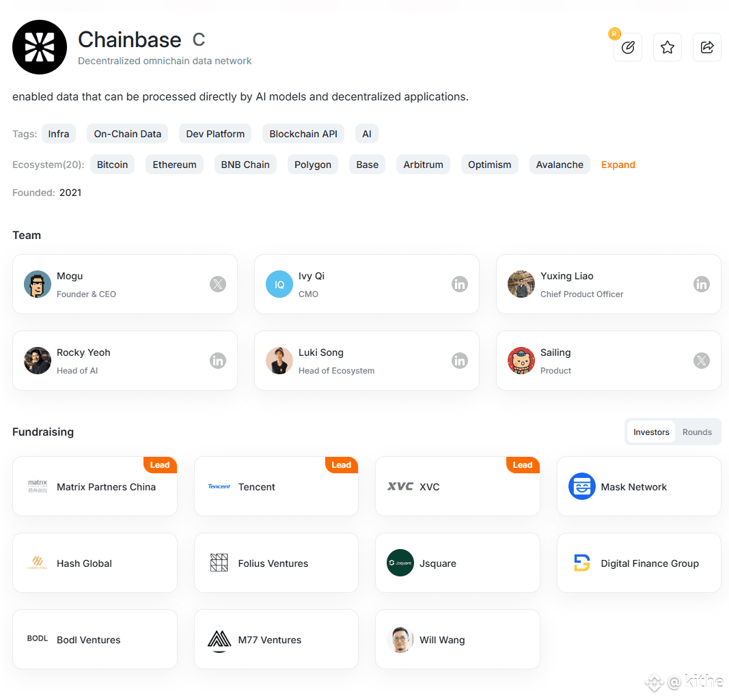729x700 pixels.
Task: Open Mogu's X profile icon
Action: 217,284
